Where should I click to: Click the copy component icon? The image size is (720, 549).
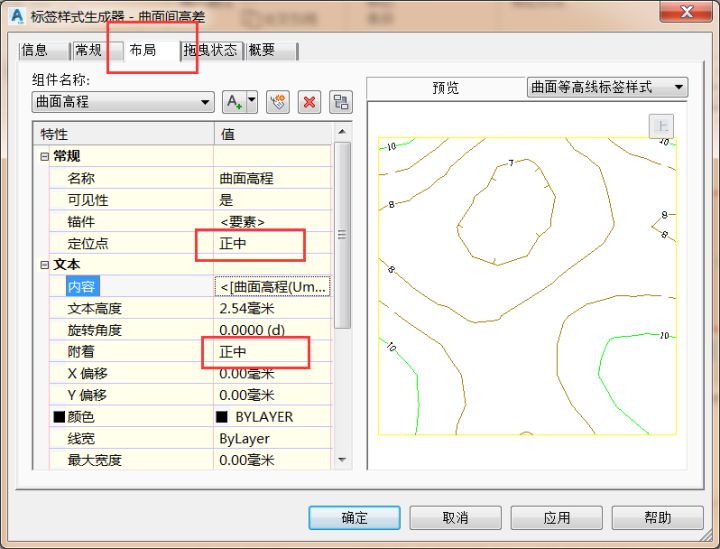click(278, 101)
